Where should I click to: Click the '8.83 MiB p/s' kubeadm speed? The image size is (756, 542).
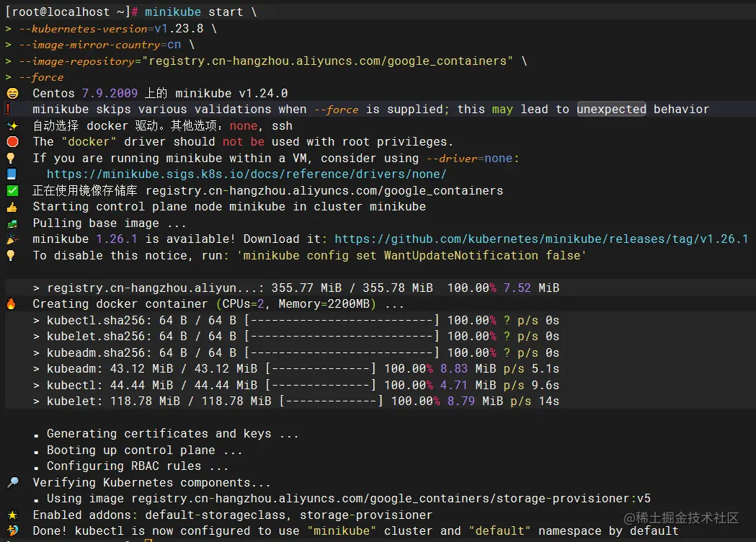tap(482, 369)
